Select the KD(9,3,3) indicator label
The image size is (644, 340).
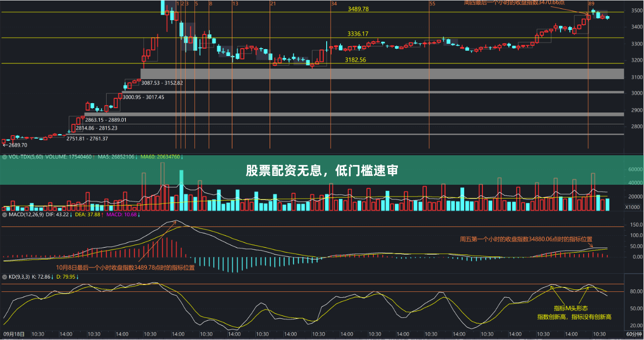tap(19, 277)
